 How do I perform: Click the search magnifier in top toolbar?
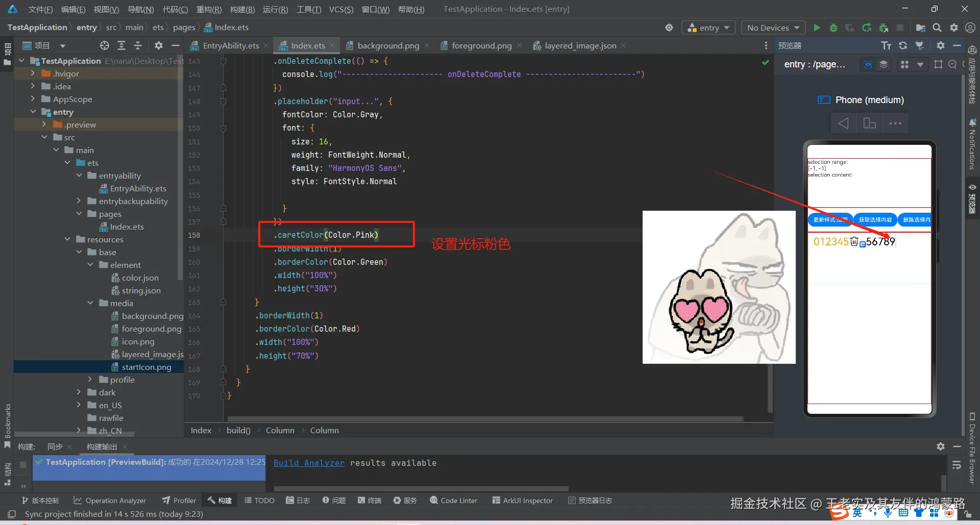pos(937,28)
